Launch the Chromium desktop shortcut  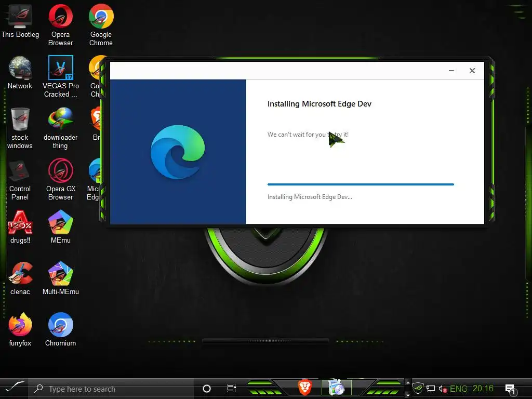pyautogui.click(x=60, y=329)
